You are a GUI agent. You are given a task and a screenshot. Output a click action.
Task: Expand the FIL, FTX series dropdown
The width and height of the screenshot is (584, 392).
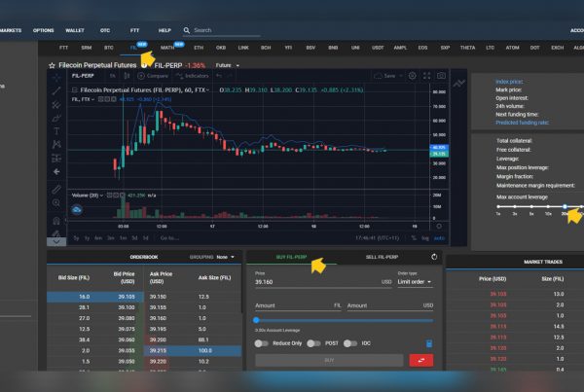tap(93, 99)
